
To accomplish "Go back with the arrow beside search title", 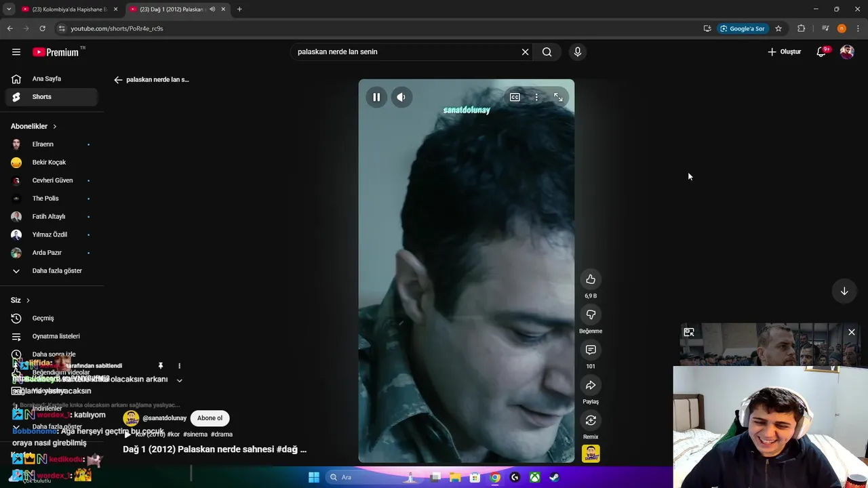I will (x=118, y=80).
